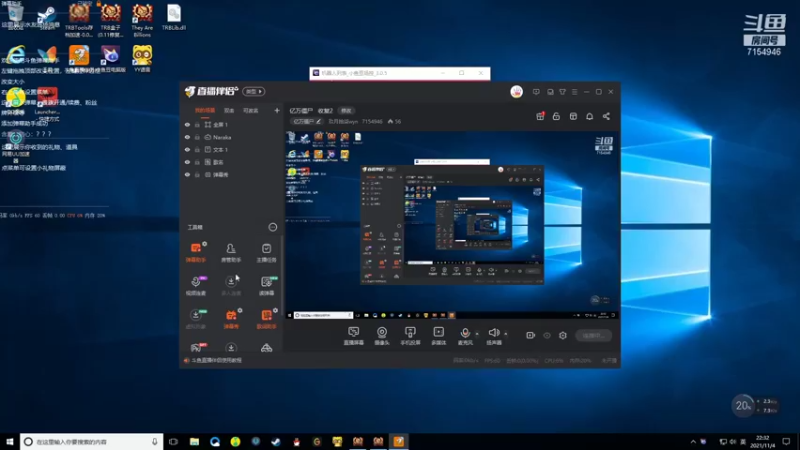Click the padlock icon beside the gift box

coord(556,116)
